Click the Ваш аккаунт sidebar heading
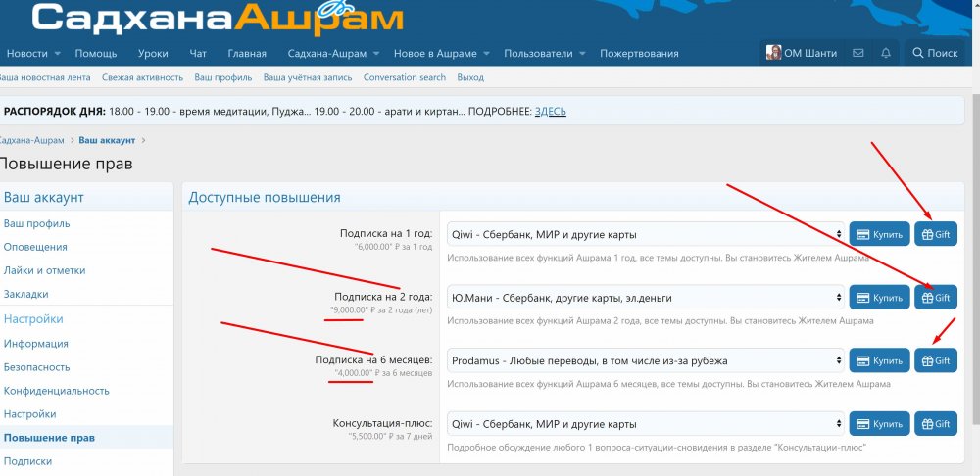This screenshot has width=980, height=476. 44,198
